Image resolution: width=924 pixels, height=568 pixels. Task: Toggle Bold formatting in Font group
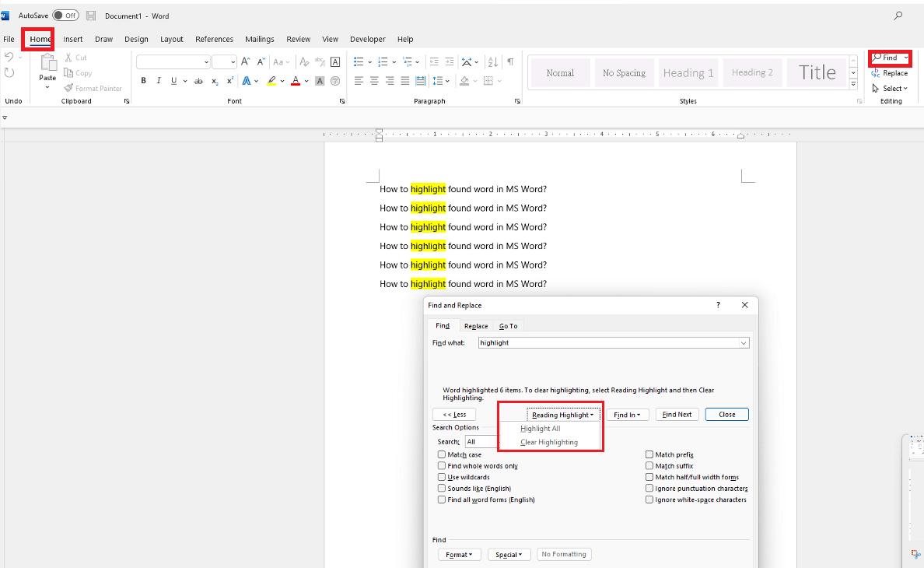(144, 81)
